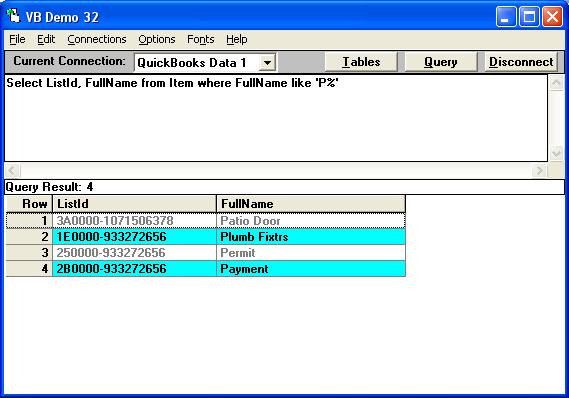Click cell 250000-933272656
Image resolution: width=569 pixels, height=398 pixels.
[135, 253]
